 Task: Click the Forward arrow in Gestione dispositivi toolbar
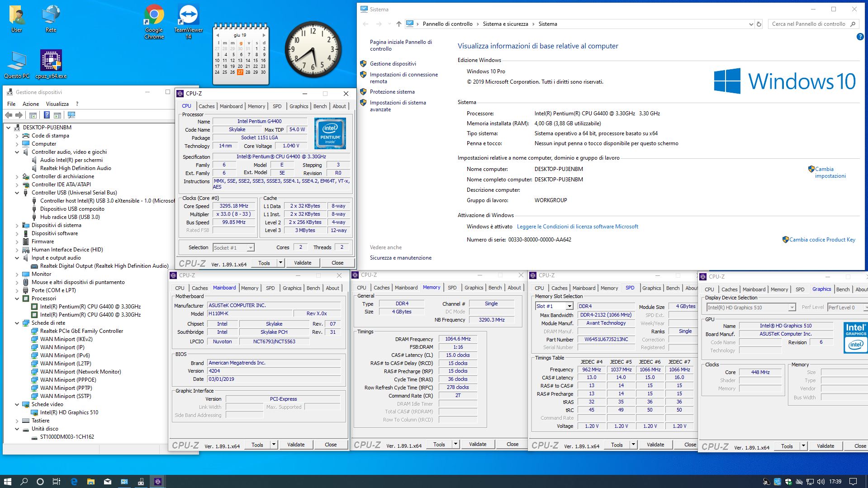click(x=19, y=115)
